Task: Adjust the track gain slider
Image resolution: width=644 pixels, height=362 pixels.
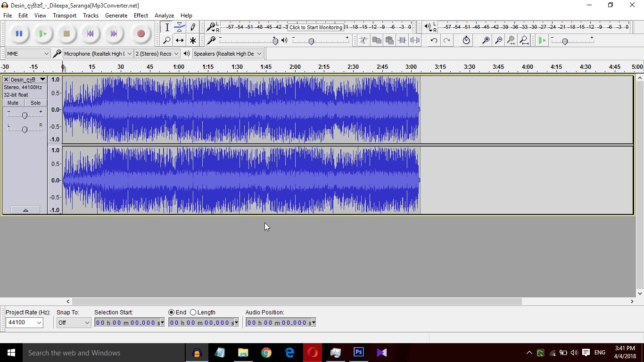Action: coord(25,115)
